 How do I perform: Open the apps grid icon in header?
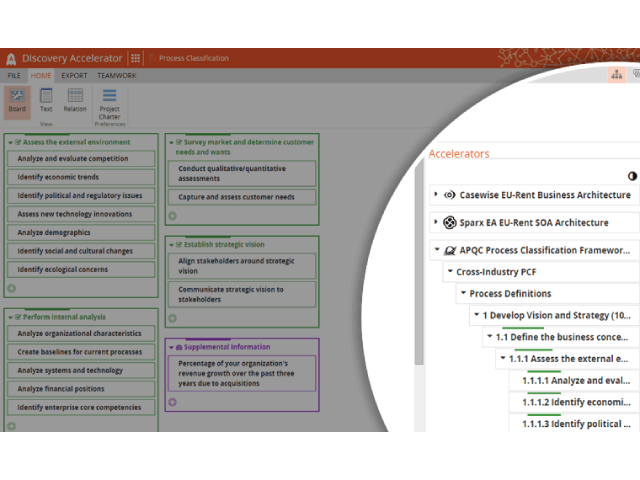tap(136, 58)
